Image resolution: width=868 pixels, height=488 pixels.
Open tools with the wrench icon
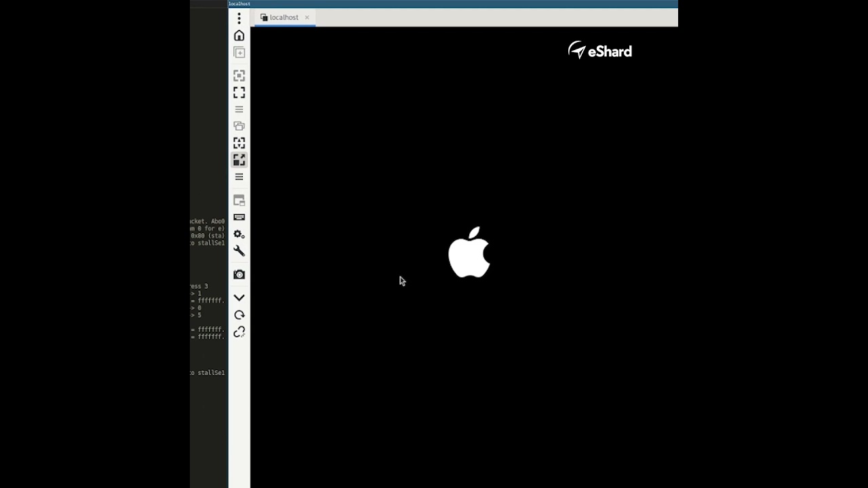(x=239, y=251)
